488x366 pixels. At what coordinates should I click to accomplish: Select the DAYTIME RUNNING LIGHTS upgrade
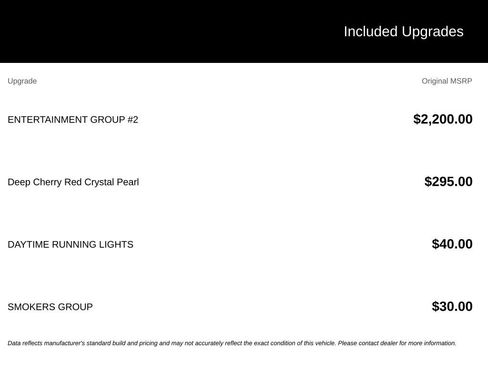click(70, 244)
